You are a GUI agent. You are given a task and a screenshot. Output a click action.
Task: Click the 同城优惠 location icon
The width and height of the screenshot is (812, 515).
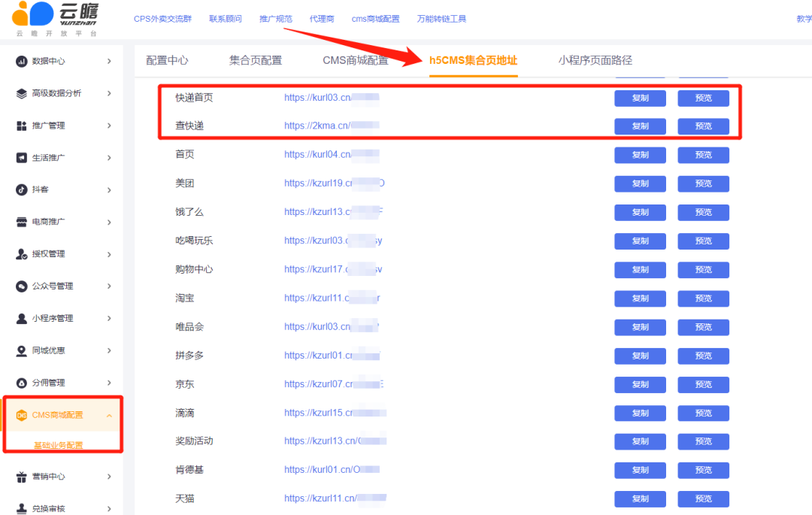(x=21, y=351)
